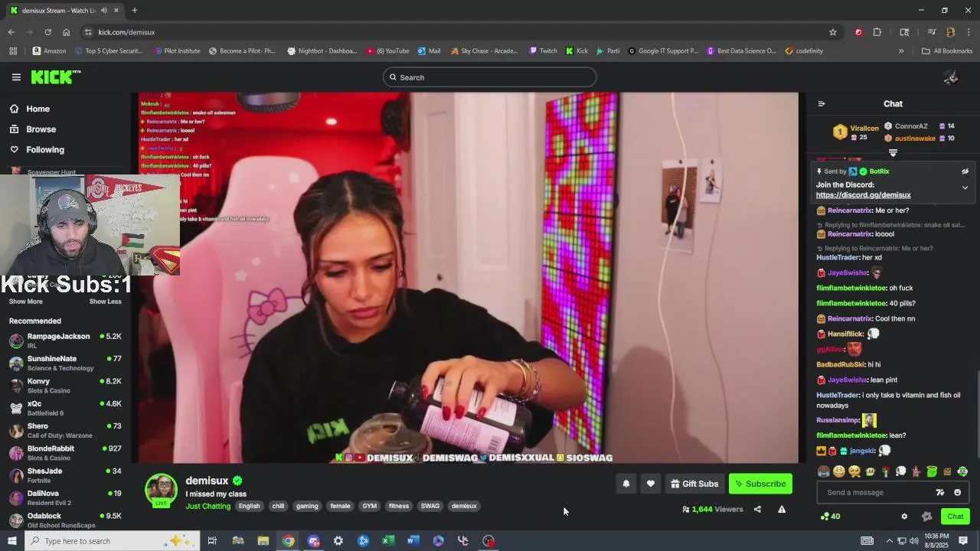Click the fitness tag
Viewport: 980px width, 551px height.
(399, 507)
